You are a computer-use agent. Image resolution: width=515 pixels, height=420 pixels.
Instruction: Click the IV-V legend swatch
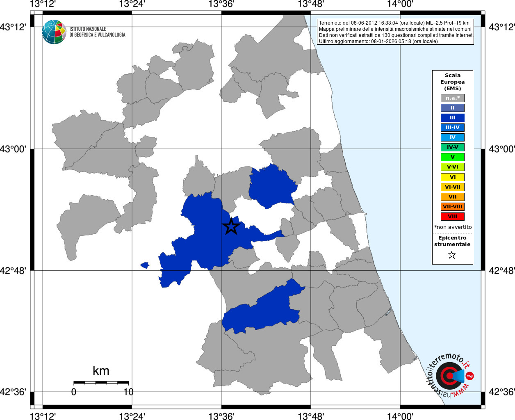pyautogui.click(x=453, y=147)
